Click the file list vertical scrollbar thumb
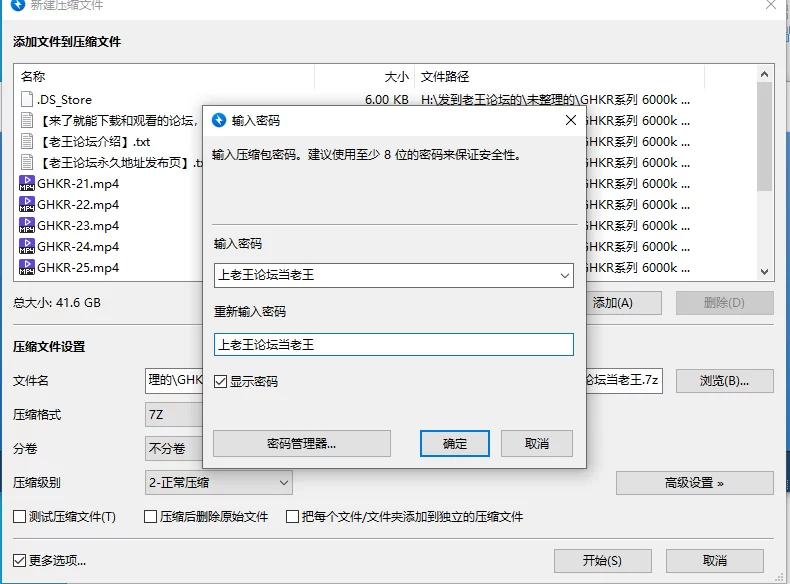790x584 pixels. tap(764, 137)
